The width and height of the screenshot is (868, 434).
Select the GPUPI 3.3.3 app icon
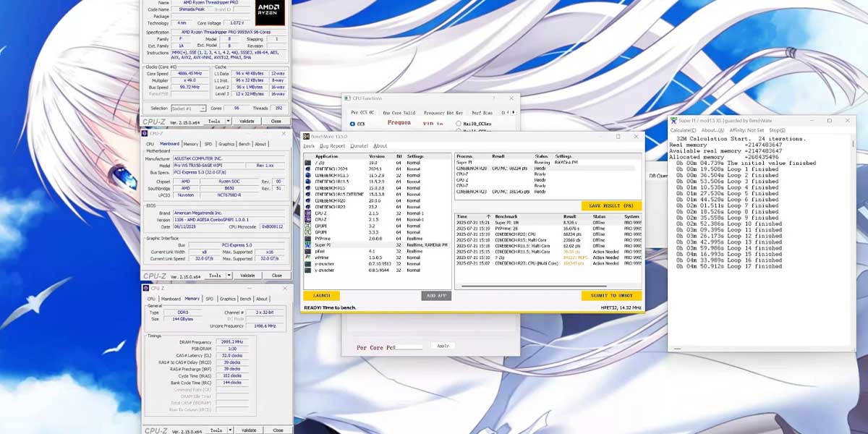[308, 232]
